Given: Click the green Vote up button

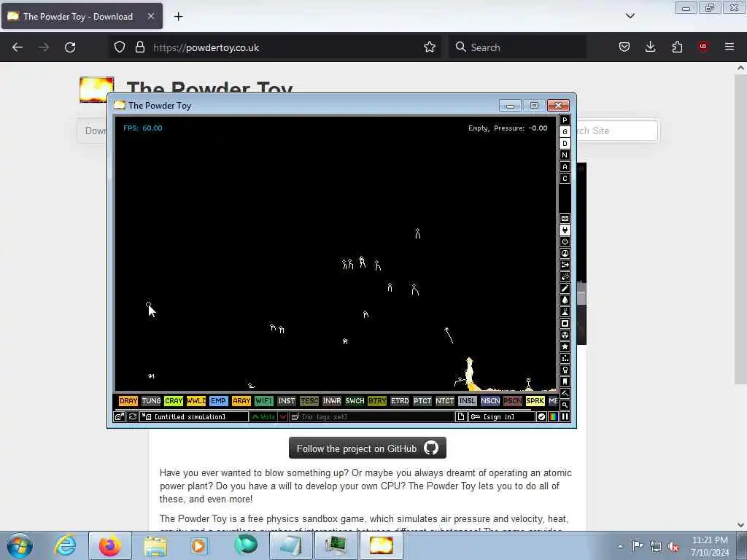Looking at the screenshot, I should click(x=263, y=416).
